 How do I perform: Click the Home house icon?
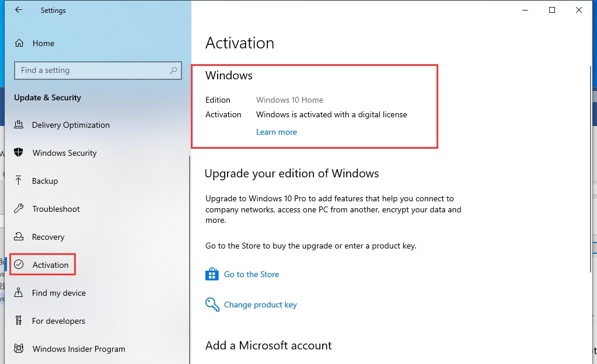pos(19,43)
